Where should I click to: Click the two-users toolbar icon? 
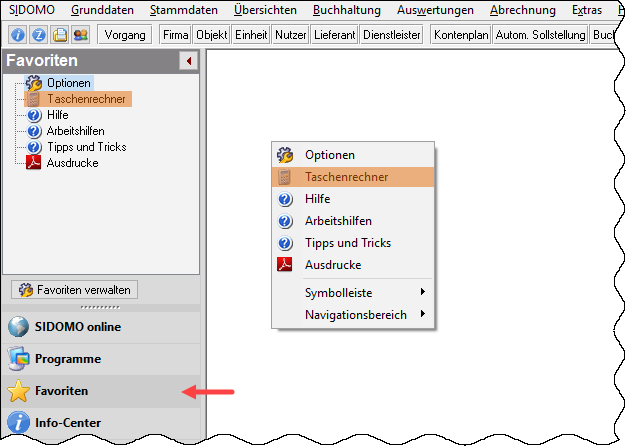pyautogui.click(x=81, y=35)
